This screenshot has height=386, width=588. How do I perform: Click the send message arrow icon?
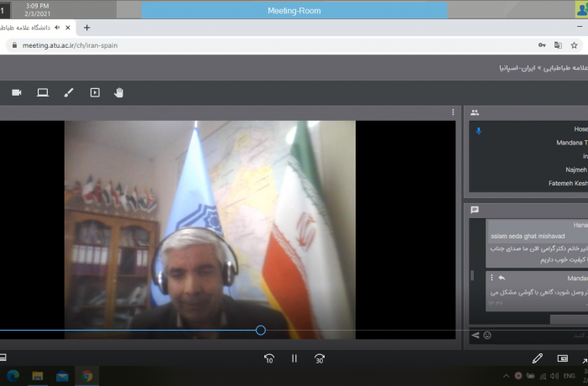(x=475, y=336)
